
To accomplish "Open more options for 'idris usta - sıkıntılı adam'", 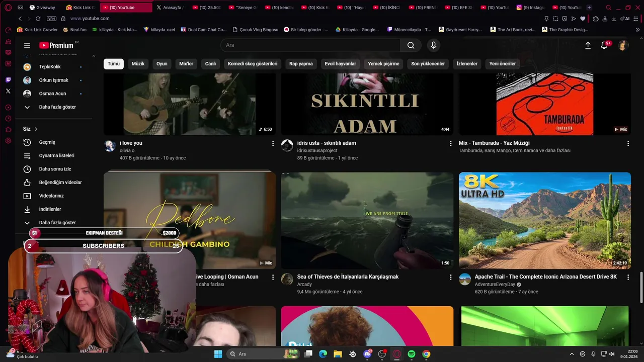I will coord(451,144).
